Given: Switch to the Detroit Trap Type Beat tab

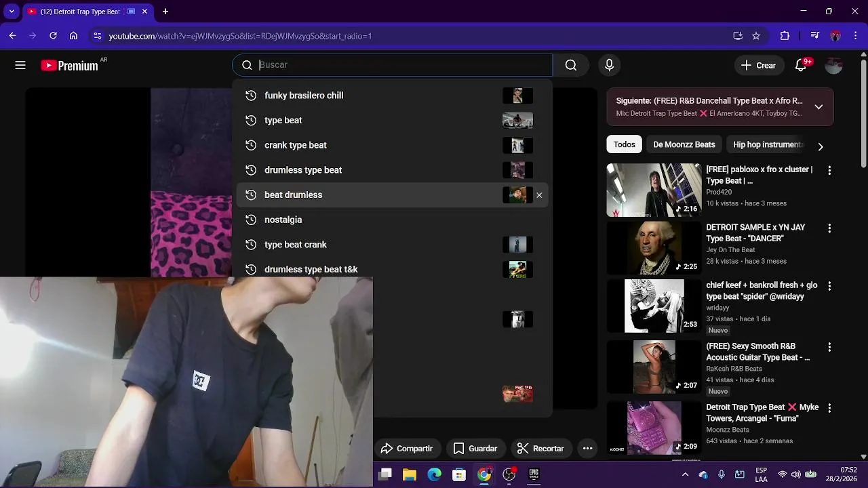Looking at the screenshot, I should [87, 12].
